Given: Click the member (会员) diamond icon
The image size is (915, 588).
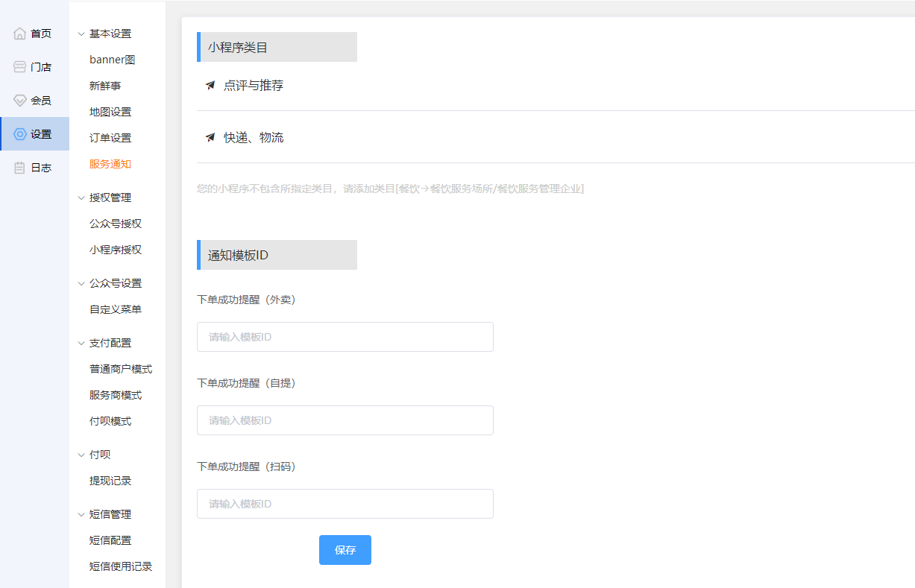Looking at the screenshot, I should (20, 101).
